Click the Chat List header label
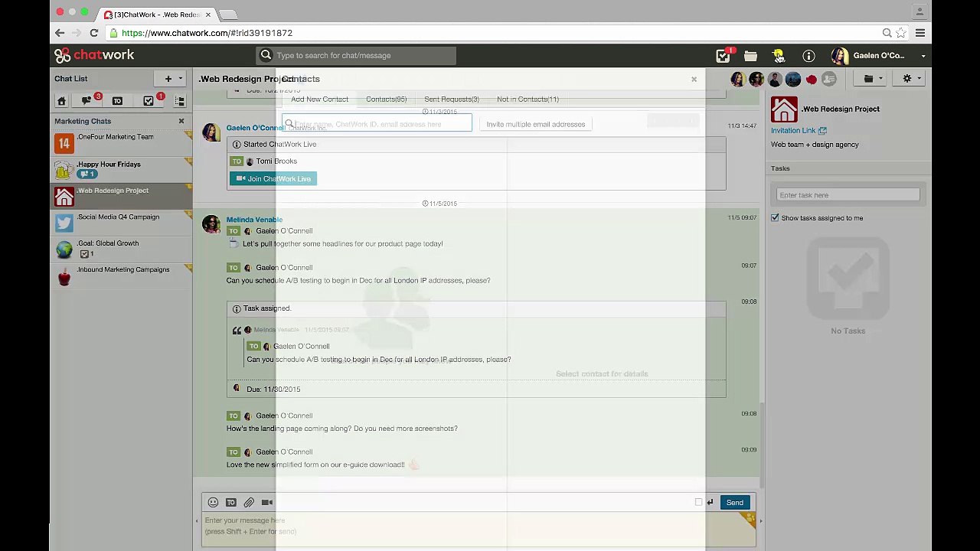Image resolution: width=980 pixels, height=551 pixels. (70, 79)
